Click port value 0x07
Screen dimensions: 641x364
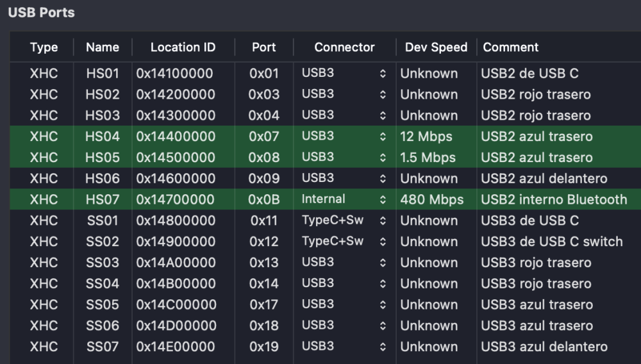tap(263, 136)
